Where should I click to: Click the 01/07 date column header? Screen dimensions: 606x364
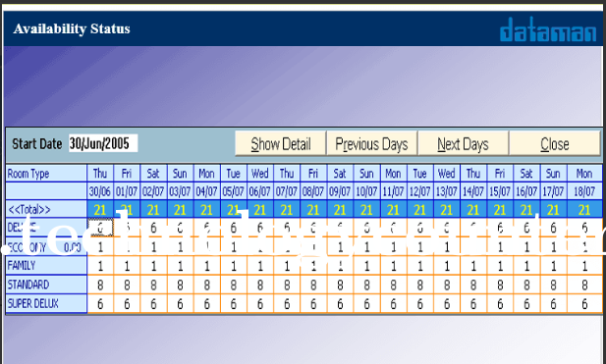point(127,191)
